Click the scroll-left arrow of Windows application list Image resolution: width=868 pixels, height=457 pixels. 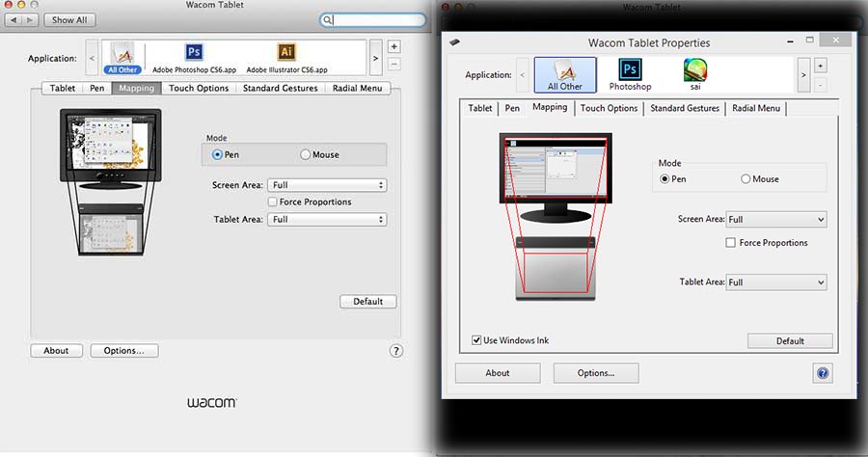(x=522, y=74)
